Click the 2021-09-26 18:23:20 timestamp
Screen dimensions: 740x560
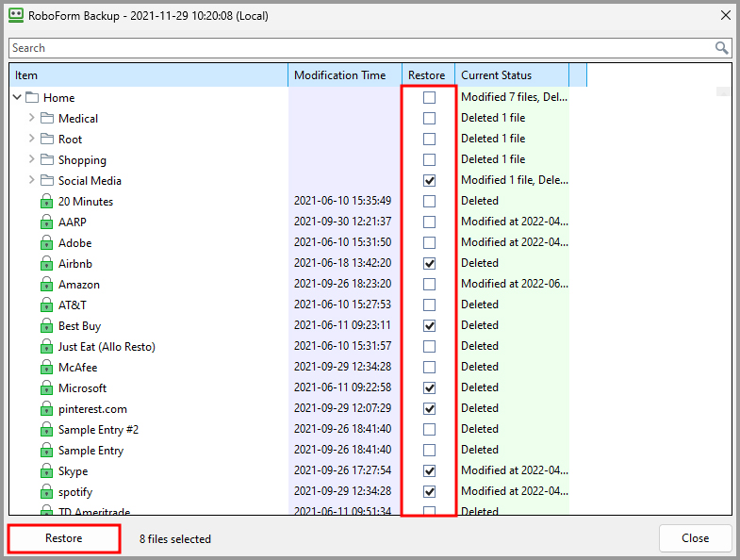342,284
